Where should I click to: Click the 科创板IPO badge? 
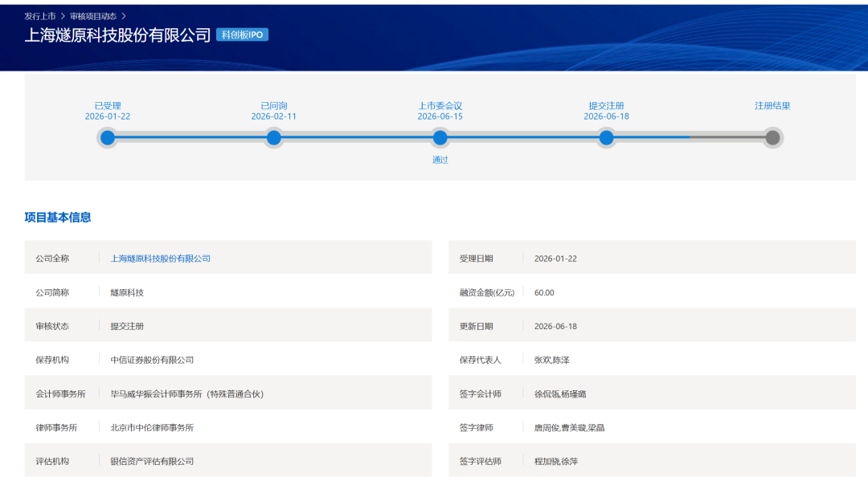pyautogui.click(x=242, y=35)
